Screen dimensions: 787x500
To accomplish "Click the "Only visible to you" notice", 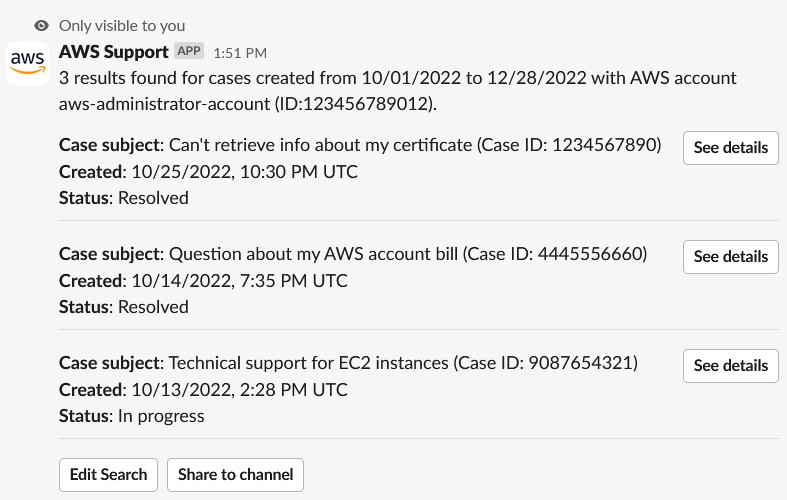I will click(x=122, y=25).
